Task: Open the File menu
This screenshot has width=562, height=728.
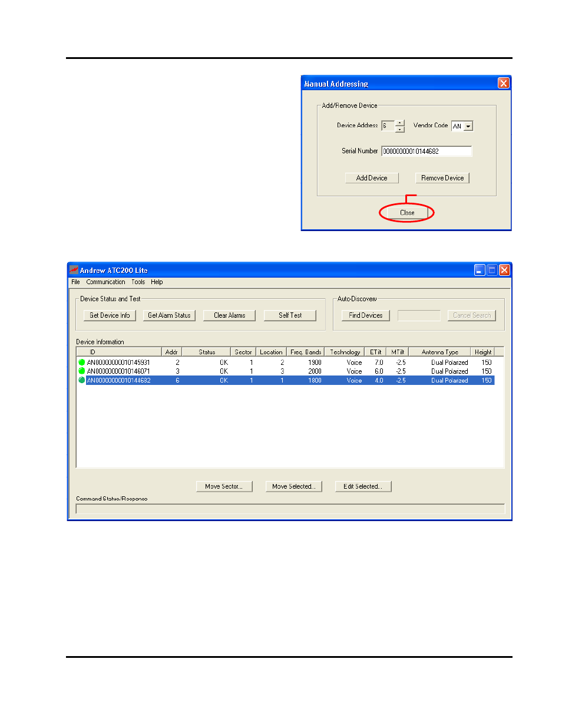Action: pyautogui.click(x=75, y=282)
